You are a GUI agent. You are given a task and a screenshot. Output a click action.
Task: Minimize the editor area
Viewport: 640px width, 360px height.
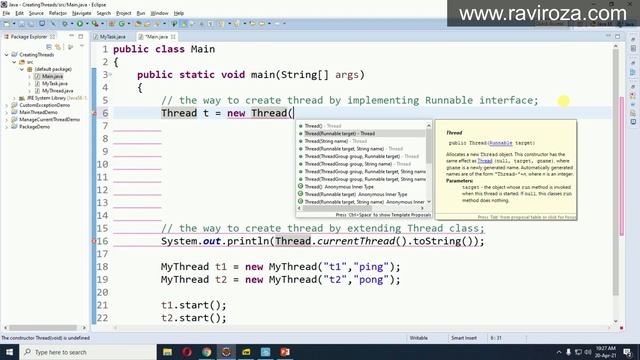(608, 36)
